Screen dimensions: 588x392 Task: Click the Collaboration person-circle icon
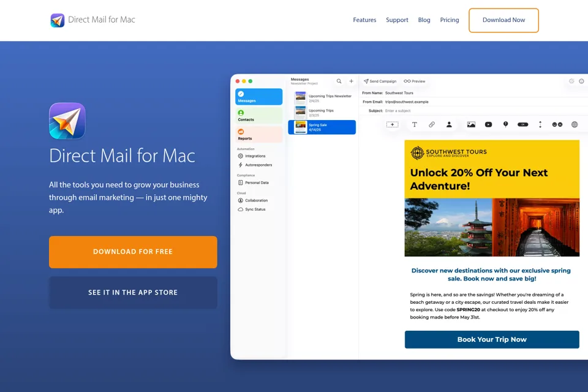pyautogui.click(x=240, y=200)
